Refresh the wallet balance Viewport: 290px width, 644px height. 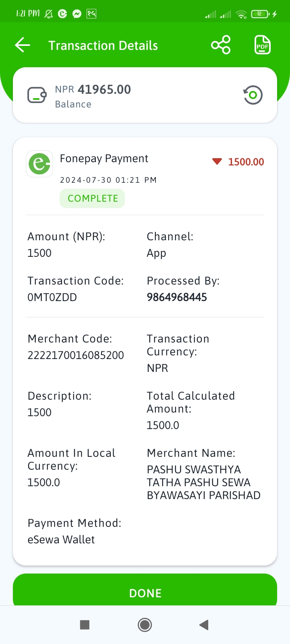coord(253,95)
